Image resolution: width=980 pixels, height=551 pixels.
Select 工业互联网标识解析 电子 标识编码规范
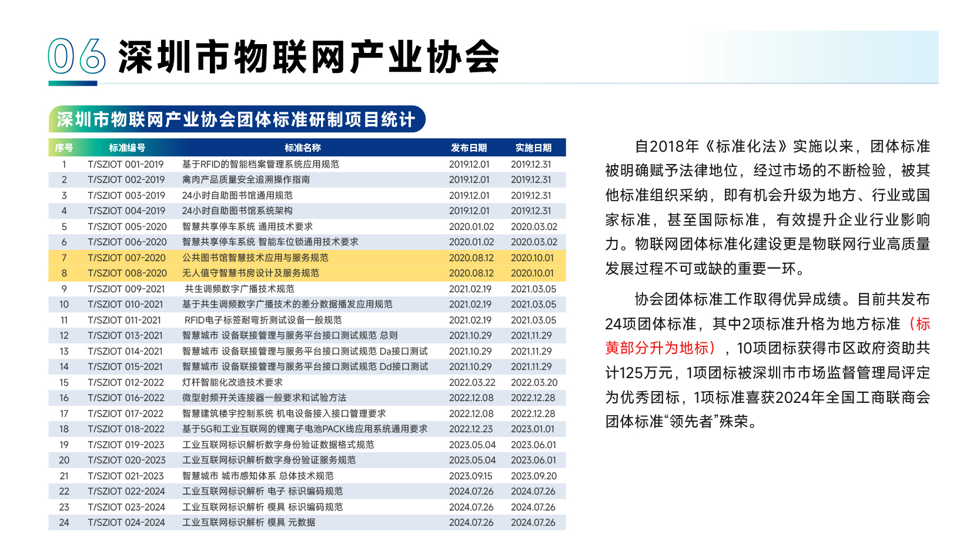(x=262, y=491)
